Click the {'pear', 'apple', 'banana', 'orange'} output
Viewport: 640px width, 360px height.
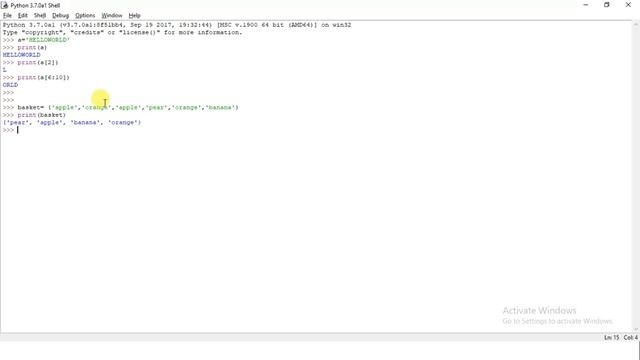click(x=72, y=122)
